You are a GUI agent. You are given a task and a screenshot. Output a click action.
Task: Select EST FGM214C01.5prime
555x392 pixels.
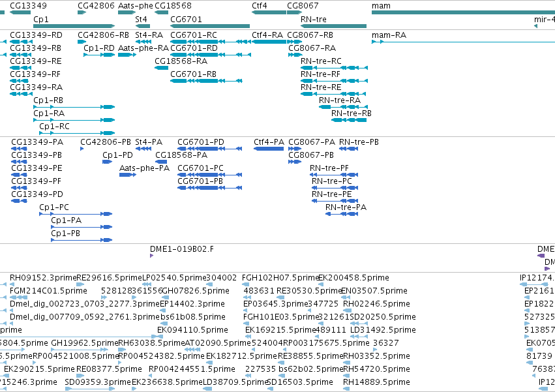48,291
